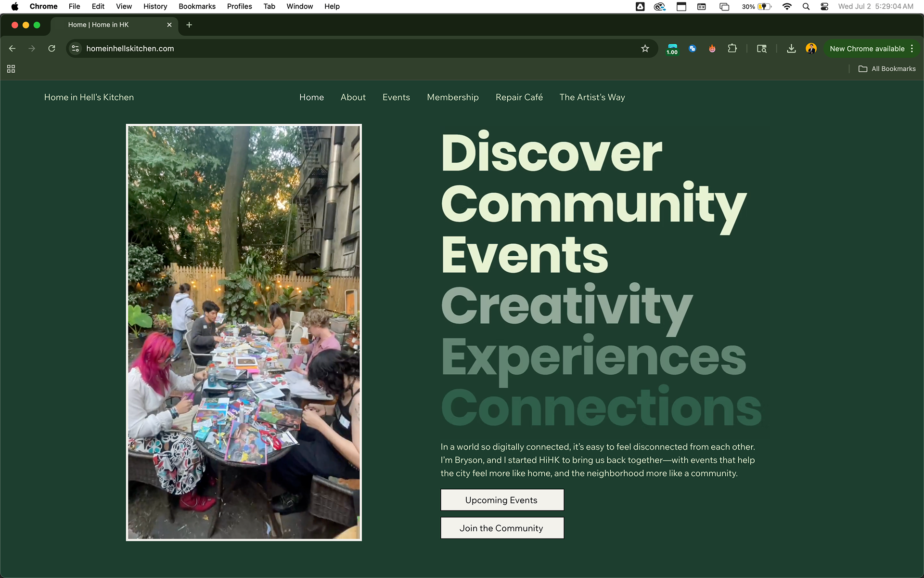Open macOS Control Center toggle icon
This screenshot has height=578, width=924.
(x=824, y=6)
